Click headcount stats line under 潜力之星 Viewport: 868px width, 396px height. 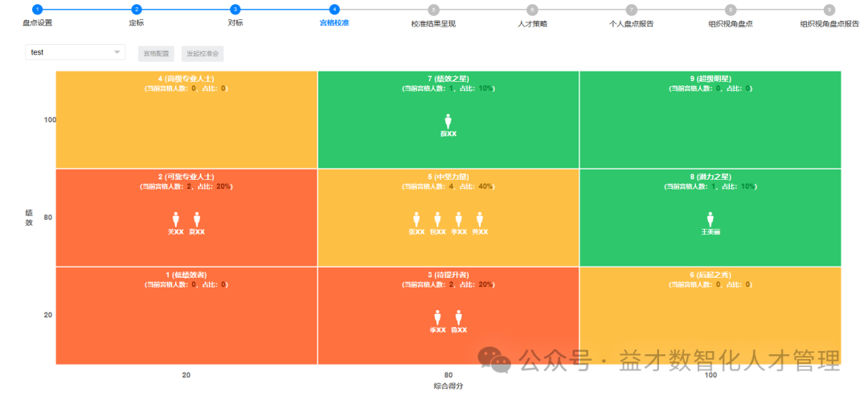pos(710,186)
